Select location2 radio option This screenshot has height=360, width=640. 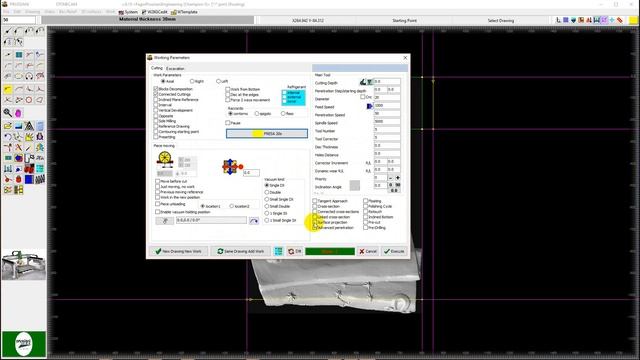coord(232,206)
